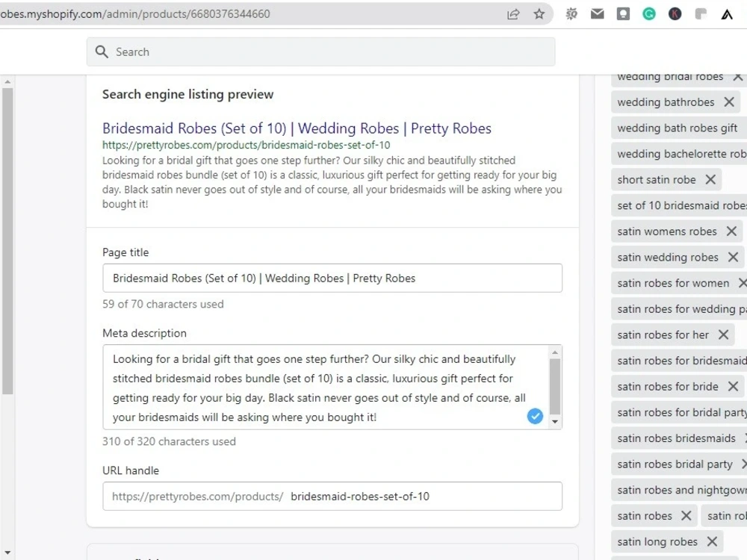Open the round K extension icon

675,14
